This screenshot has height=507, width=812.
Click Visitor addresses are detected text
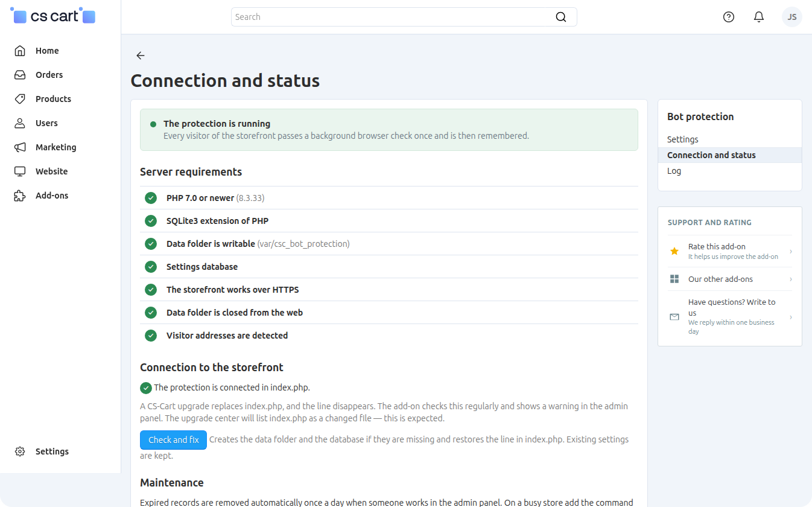[227, 336]
